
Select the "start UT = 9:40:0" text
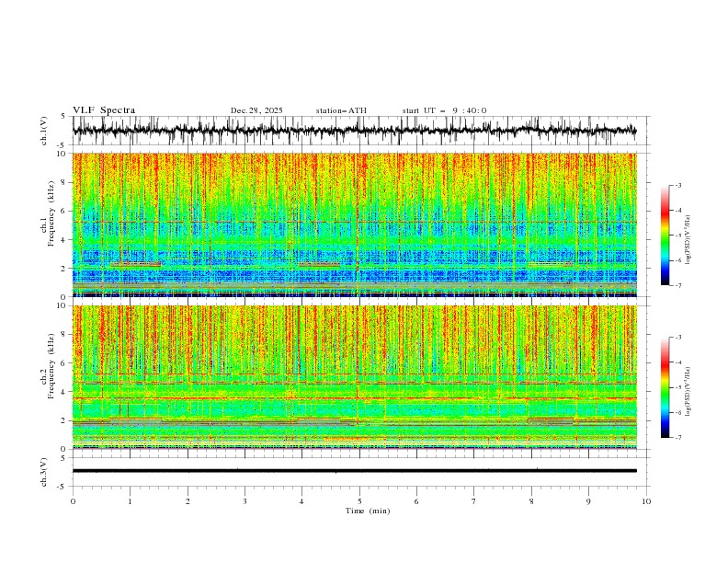click(444, 110)
